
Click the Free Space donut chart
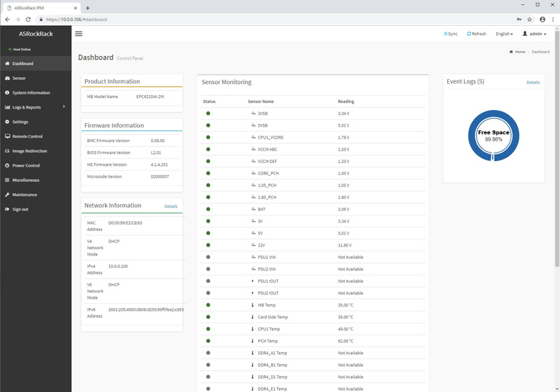[493, 136]
